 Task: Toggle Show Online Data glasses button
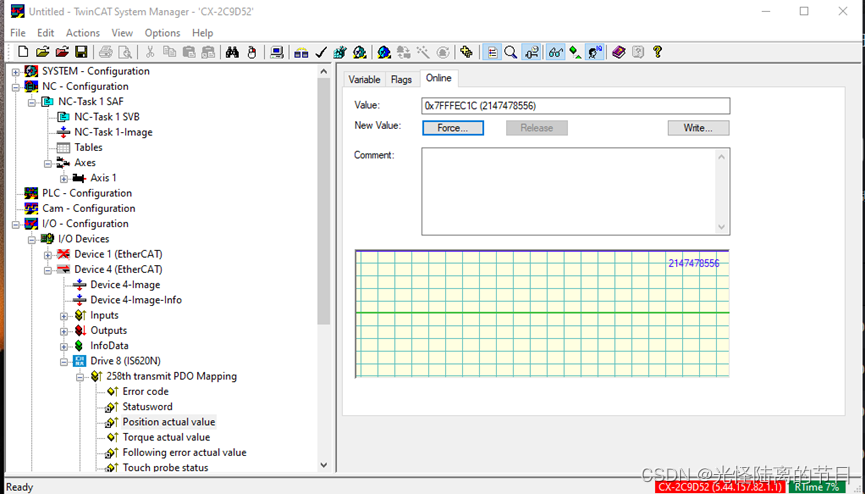[x=556, y=52]
